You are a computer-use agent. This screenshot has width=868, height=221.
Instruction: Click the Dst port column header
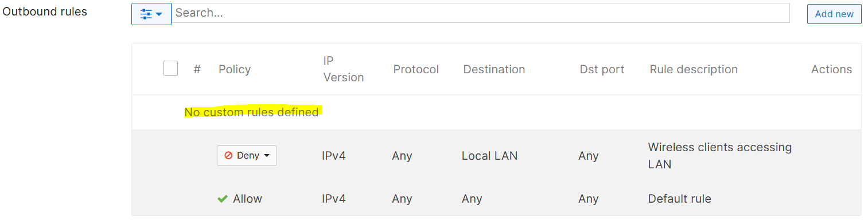tap(602, 69)
